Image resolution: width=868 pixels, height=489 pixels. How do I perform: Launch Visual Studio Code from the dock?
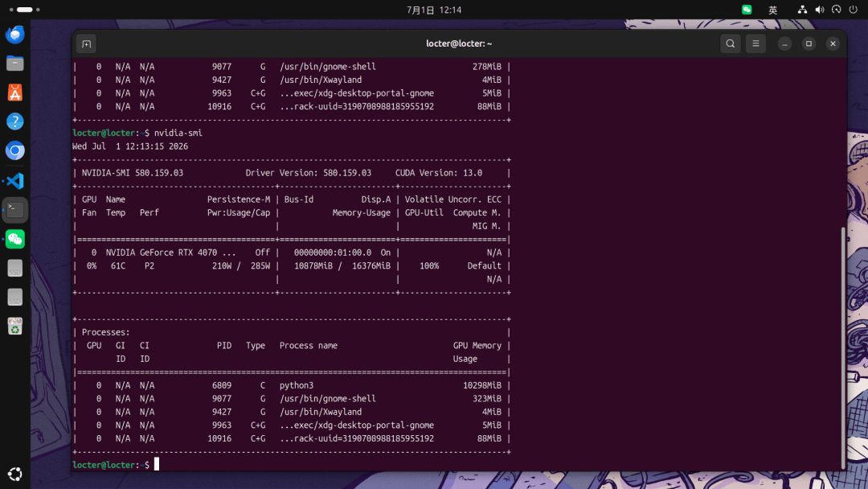pyautogui.click(x=15, y=180)
